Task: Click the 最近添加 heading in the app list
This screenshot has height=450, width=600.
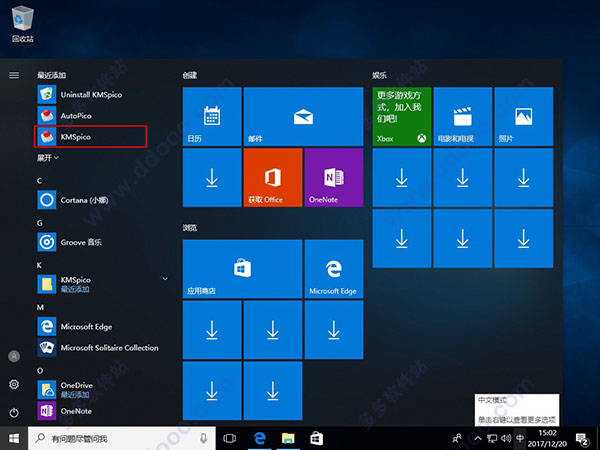Action: tap(51, 75)
